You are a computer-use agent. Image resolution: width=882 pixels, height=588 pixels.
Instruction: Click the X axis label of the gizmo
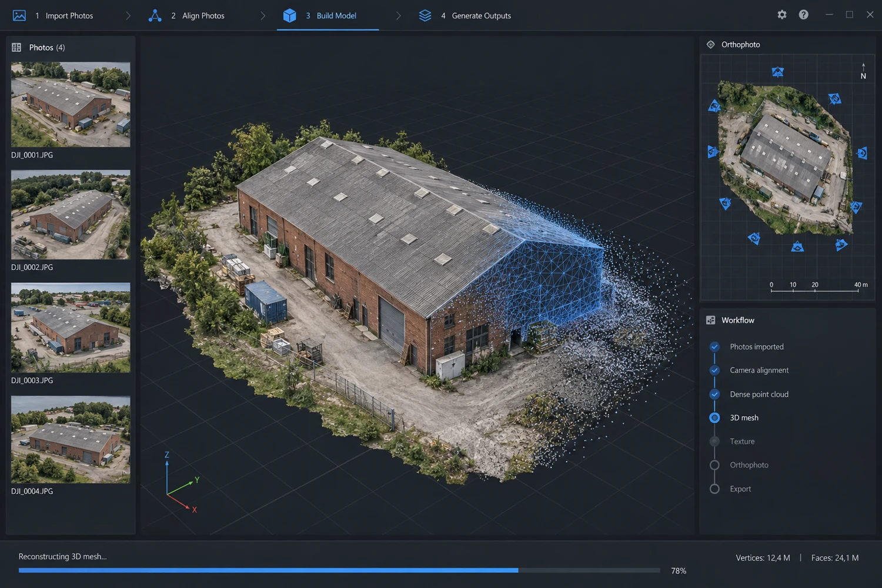pos(194,510)
